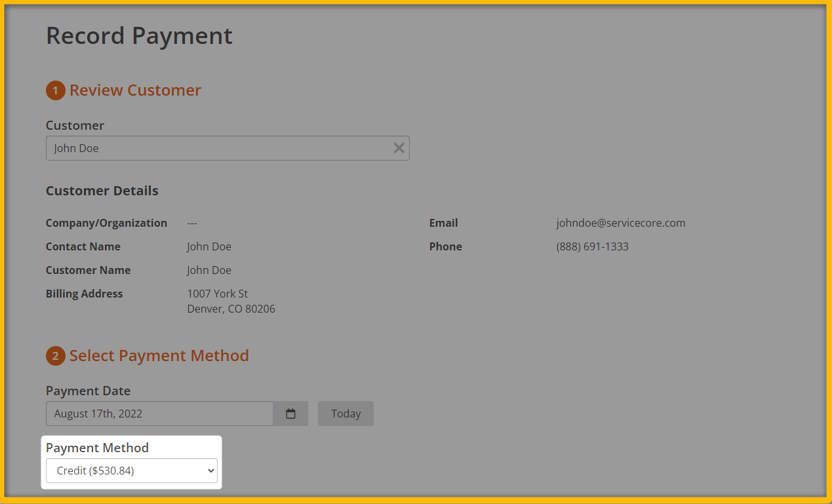Set payment date with Today button
This screenshot has height=504, width=832.
click(346, 414)
